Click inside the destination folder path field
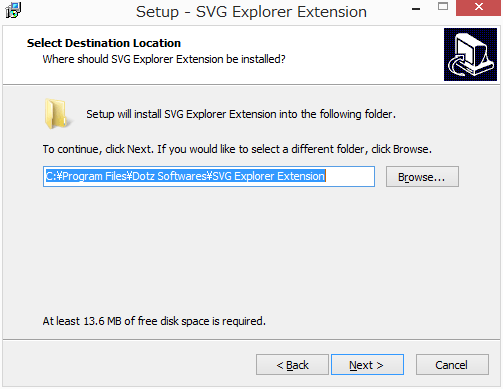The width and height of the screenshot is (503, 389). [x=209, y=176]
